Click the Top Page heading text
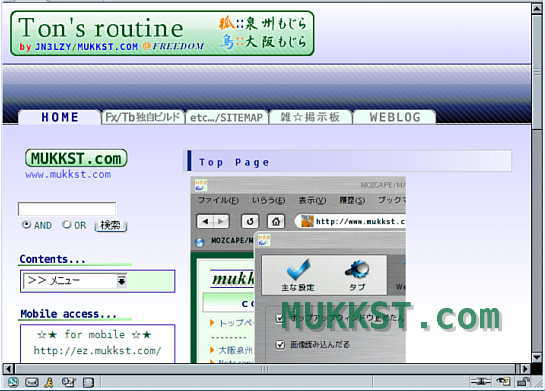545x391 pixels. 234,162
